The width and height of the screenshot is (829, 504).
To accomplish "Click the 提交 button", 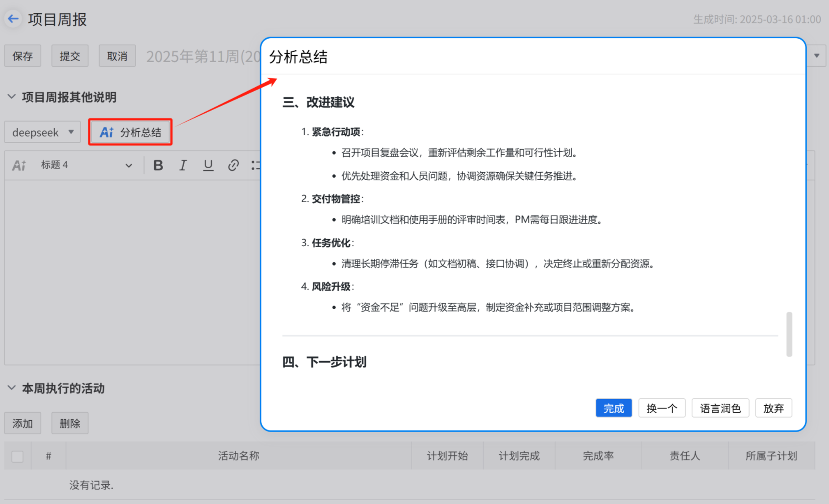I will coord(70,56).
